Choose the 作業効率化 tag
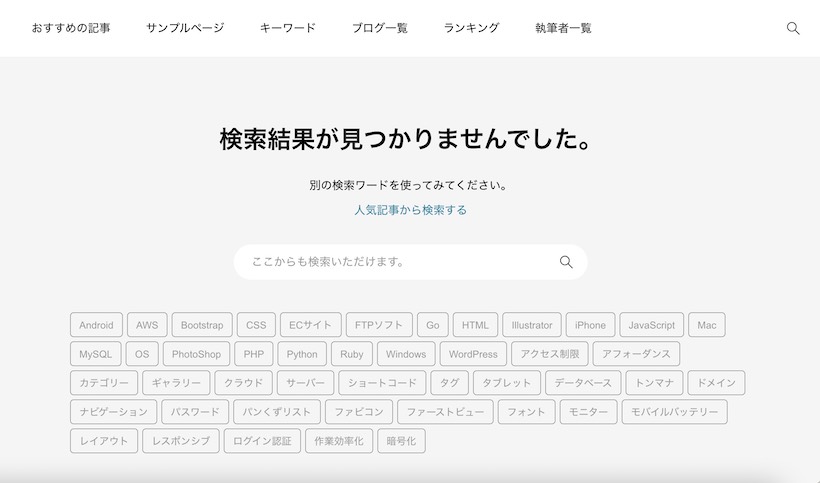This screenshot has height=483, width=820. click(x=339, y=441)
